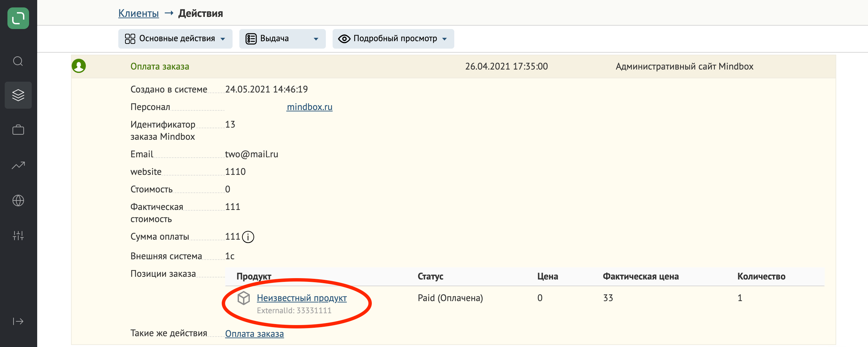Click website value 1110
The width and height of the screenshot is (868, 347).
point(235,172)
